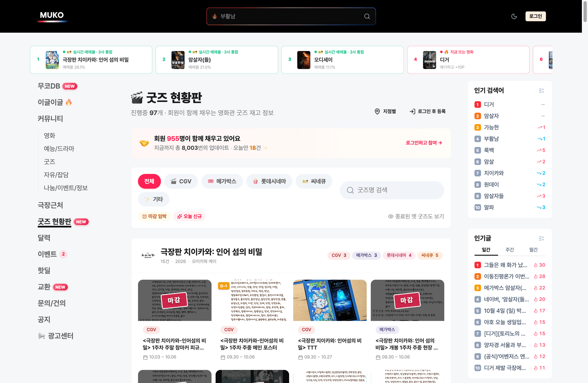Open 1주차 주중 메인 포스터 goods card
Viewport: 588px width, 383px height.
tap(252, 321)
